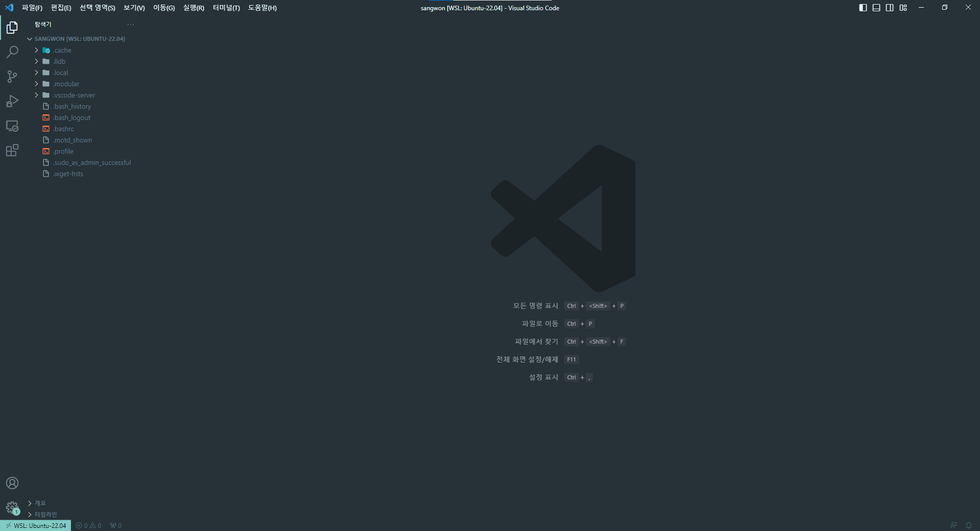This screenshot has height=531, width=980.
Task: Expand the 타임라인 timeline section
Action: click(82, 514)
